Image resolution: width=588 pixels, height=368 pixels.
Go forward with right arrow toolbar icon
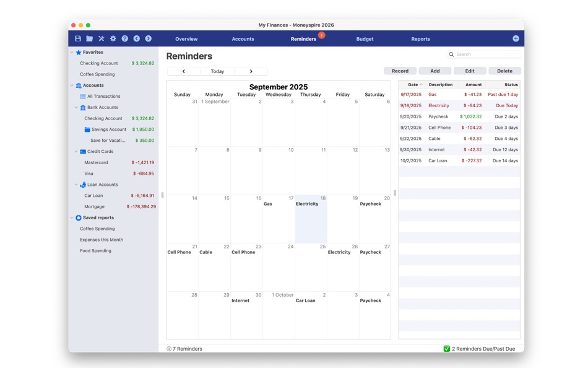click(149, 38)
